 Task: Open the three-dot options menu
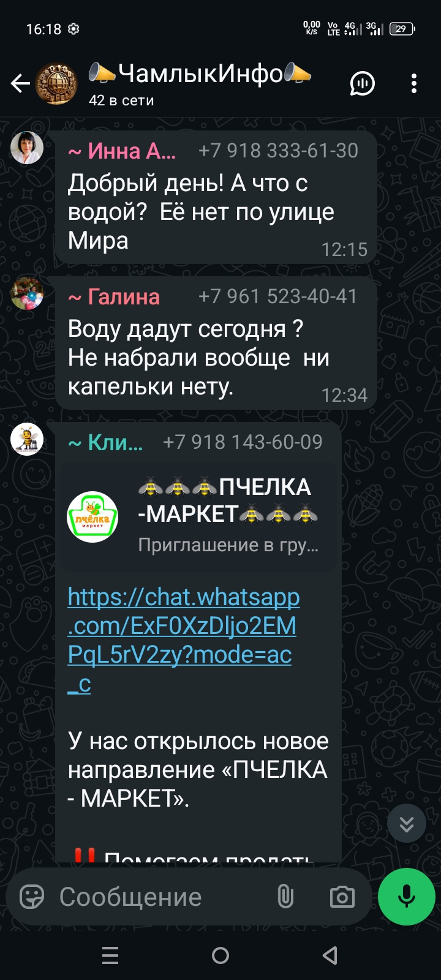(x=414, y=83)
